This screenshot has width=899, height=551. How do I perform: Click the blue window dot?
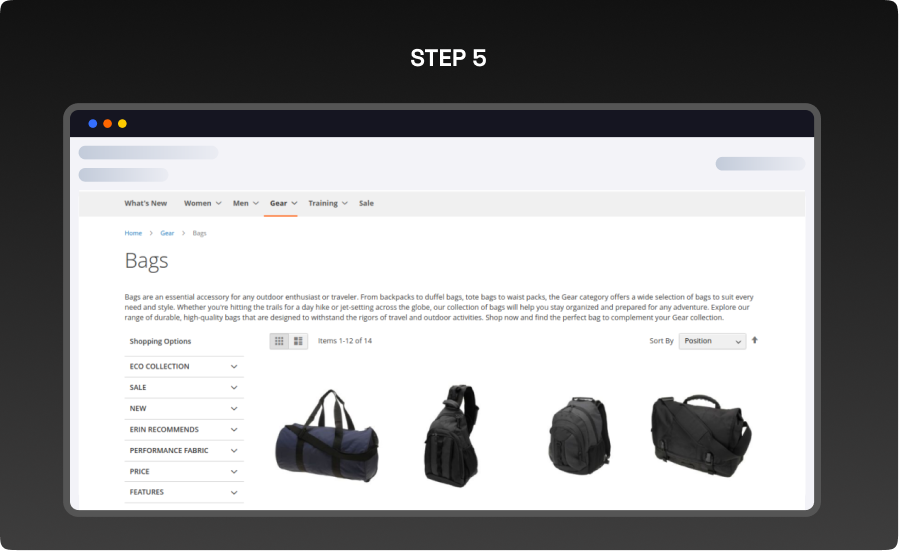click(x=93, y=124)
